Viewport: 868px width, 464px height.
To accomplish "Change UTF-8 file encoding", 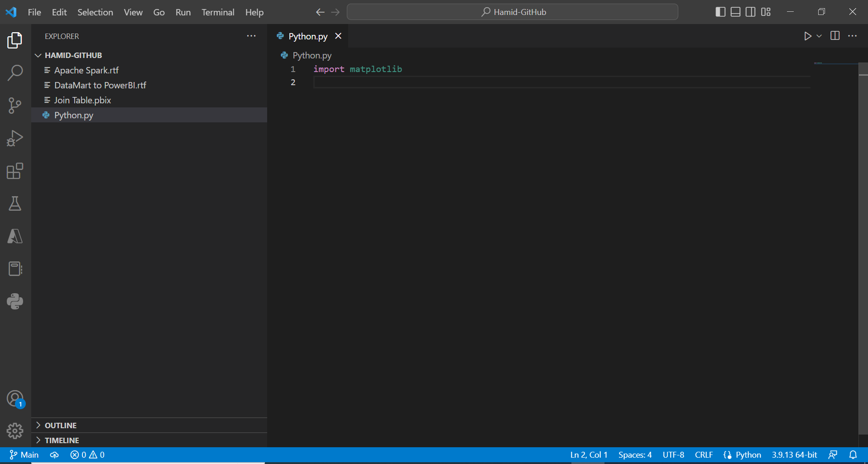I will point(673,455).
